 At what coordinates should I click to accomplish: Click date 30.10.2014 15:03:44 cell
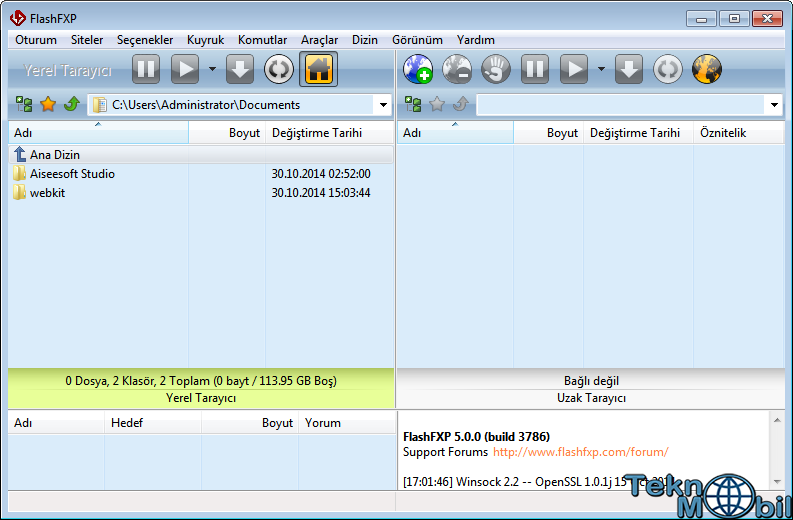pos(321,193)
